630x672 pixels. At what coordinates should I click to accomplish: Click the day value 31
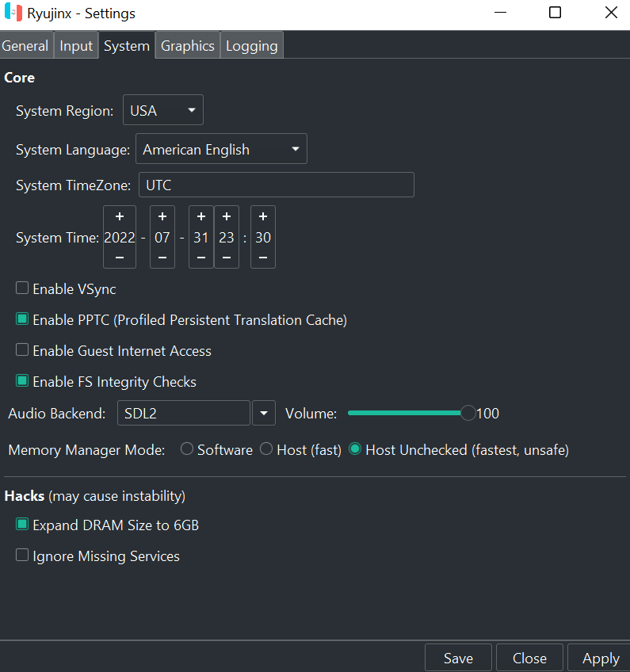pyautogui.click(x=201, y=238)
